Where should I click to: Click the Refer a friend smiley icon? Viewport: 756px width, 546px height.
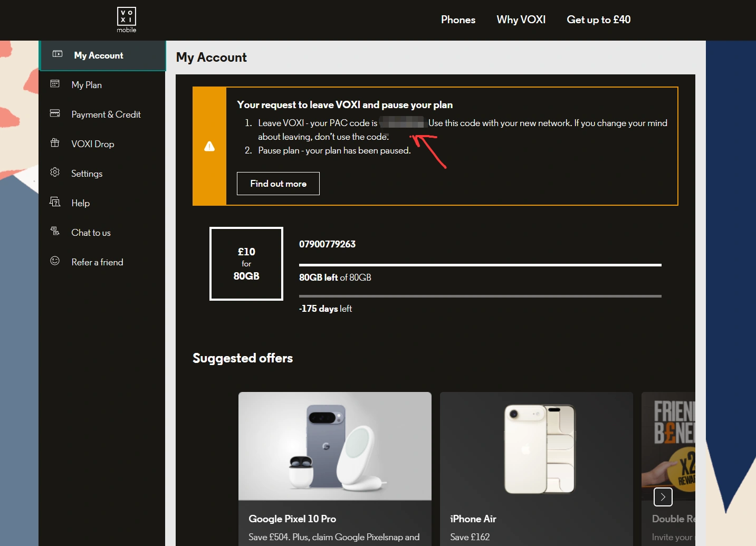[x=55, y=261]
